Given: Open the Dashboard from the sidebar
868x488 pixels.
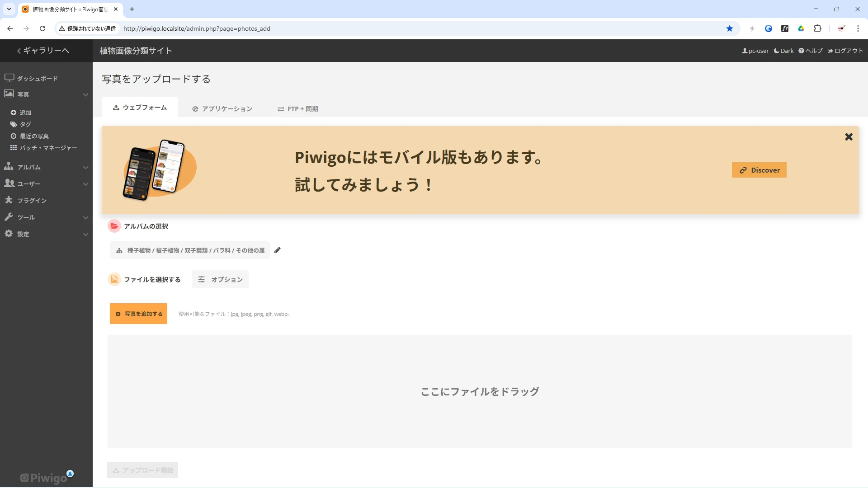Looking at the screenshot, I should click(37, 78).
